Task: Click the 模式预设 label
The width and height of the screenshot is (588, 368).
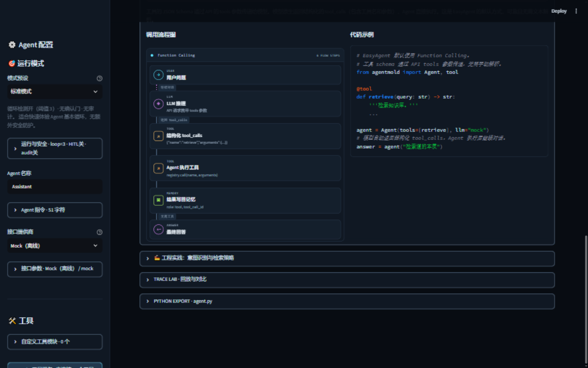Action: [18, 78]
